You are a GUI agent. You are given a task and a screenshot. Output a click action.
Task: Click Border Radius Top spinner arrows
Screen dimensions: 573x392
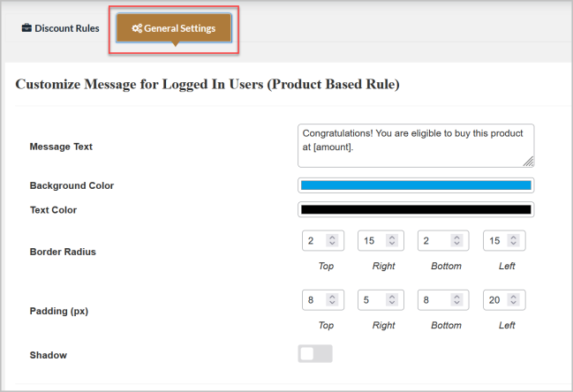(331, 240)
